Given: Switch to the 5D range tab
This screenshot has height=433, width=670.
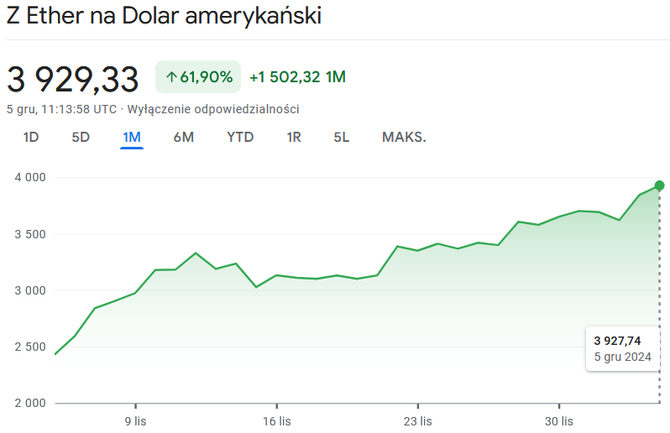Looking at the screenshot, I should point(81,137).
